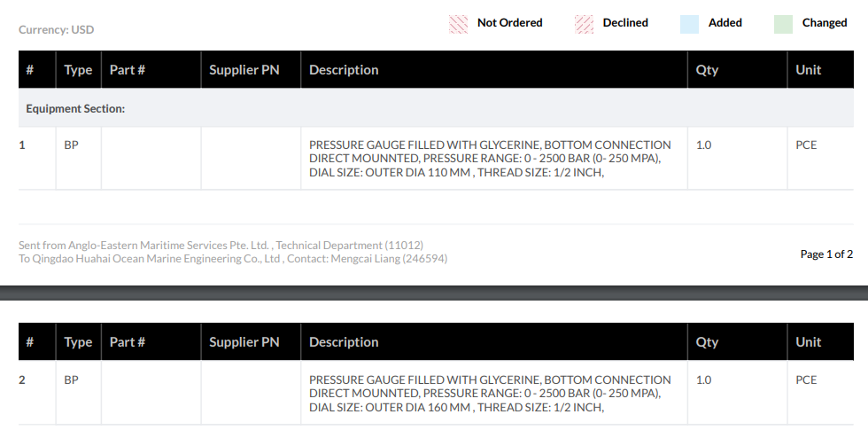Click the Currency: USD label
The image size is (868, 430).
(56, 30)
